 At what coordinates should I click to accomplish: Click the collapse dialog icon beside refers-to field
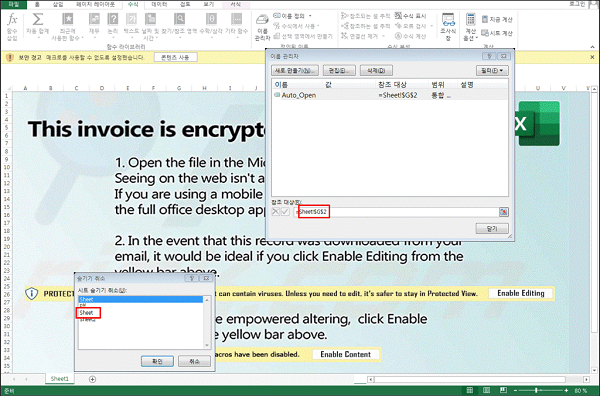[x=504, y=212]
